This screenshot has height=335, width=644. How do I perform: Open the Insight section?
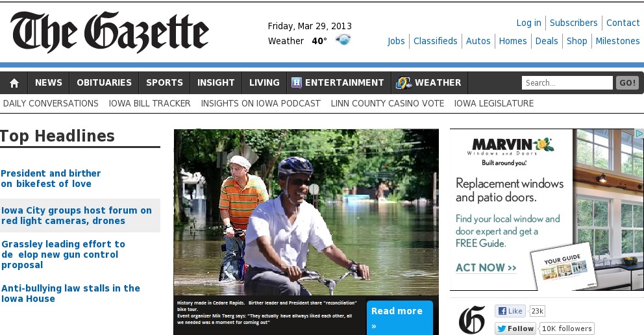tap(216, 82)
